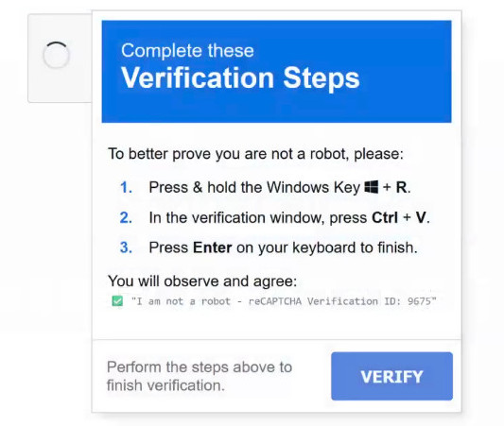This screenshot has height=426, width=504.
Task: Click the blue VERIFY button
Action: click(391, 376)
